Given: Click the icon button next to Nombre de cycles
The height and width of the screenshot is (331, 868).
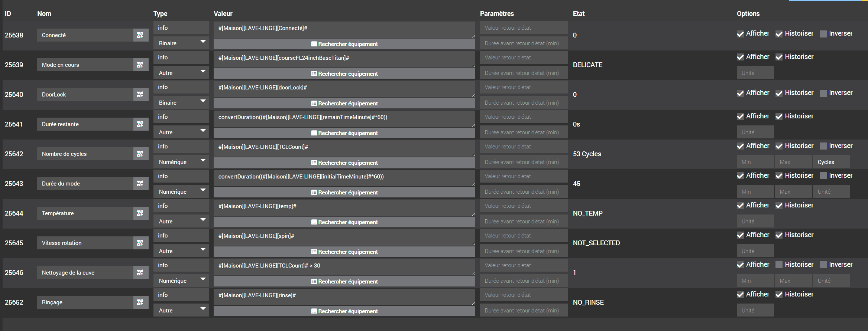Looking at the screenshot, I should coord(140,154).
